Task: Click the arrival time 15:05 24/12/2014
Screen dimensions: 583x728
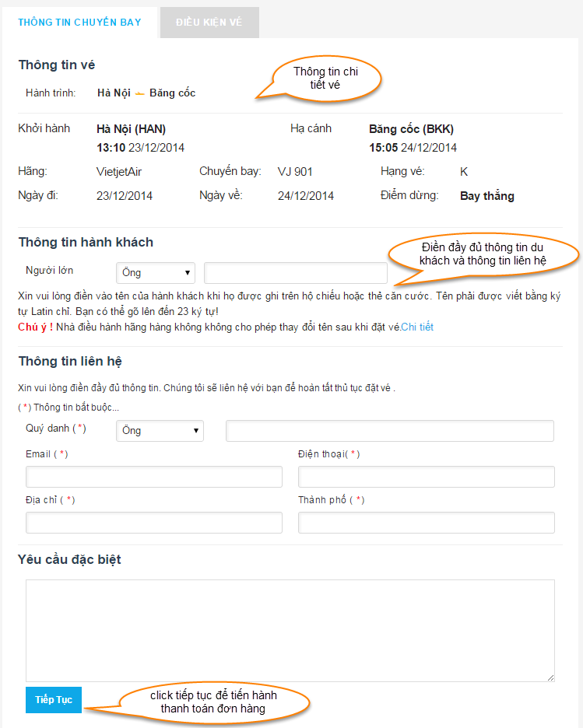Action: point(413,148)
